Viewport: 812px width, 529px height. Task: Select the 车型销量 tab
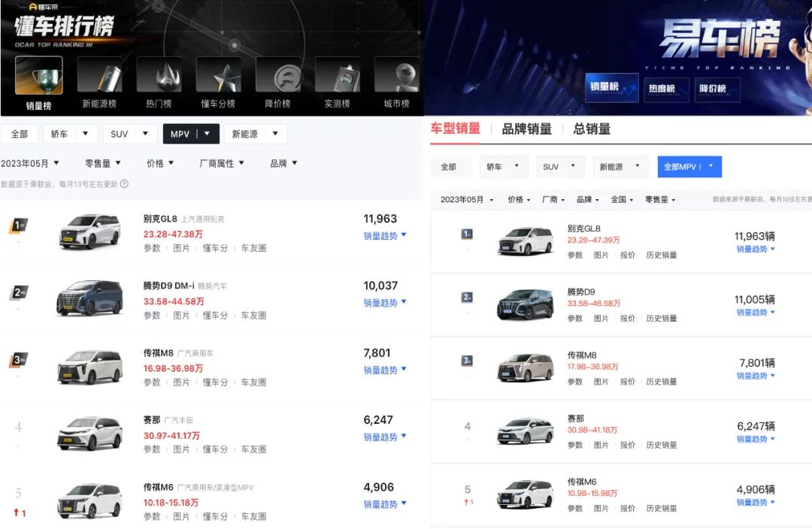(456, 128)
